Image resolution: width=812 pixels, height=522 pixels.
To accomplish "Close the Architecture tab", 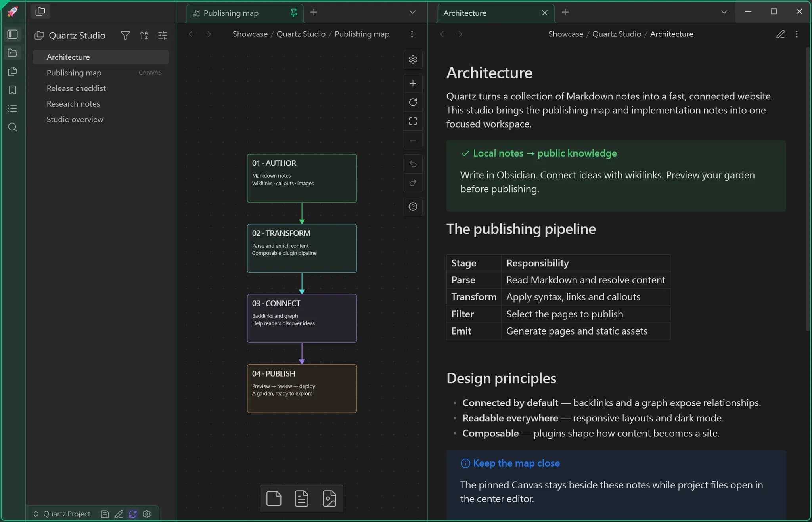I will 545,13.
